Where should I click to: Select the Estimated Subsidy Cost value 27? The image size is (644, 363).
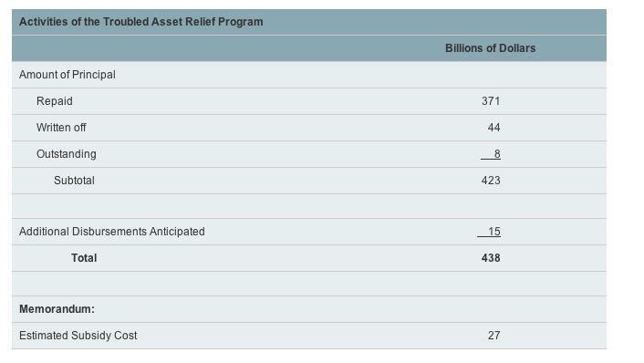pyautogui.click(x=493, y=336)
